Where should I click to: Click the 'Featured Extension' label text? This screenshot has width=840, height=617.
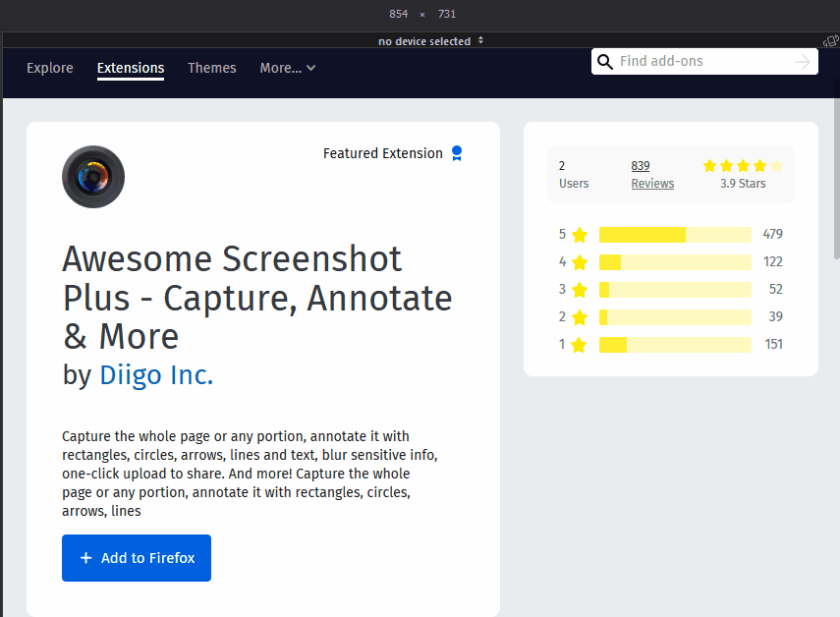383,153
